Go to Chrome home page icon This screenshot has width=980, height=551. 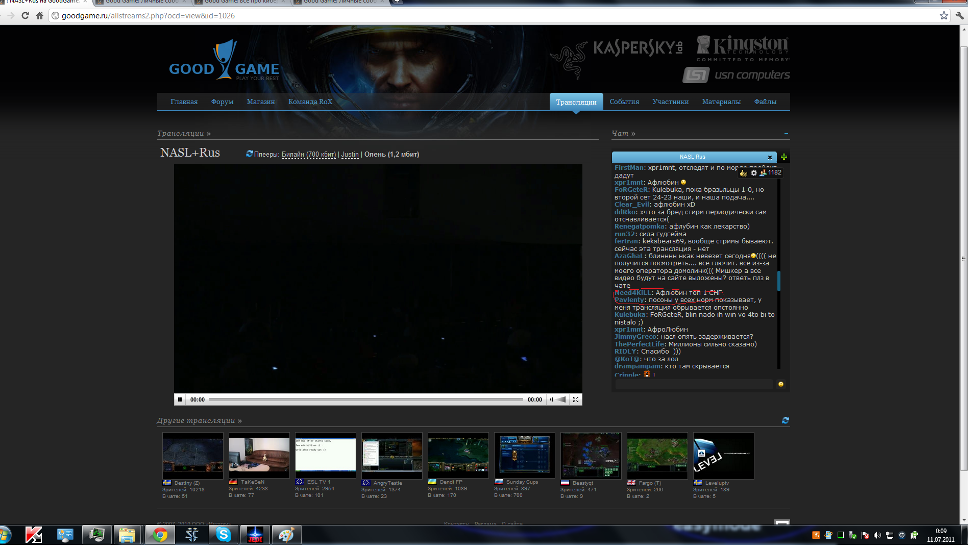pos(39,16)
